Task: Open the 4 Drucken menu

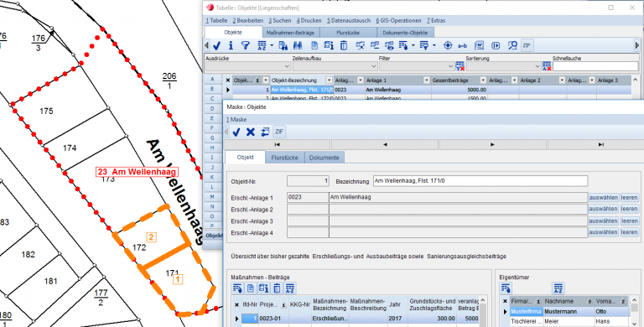Action: coord(309,20)
